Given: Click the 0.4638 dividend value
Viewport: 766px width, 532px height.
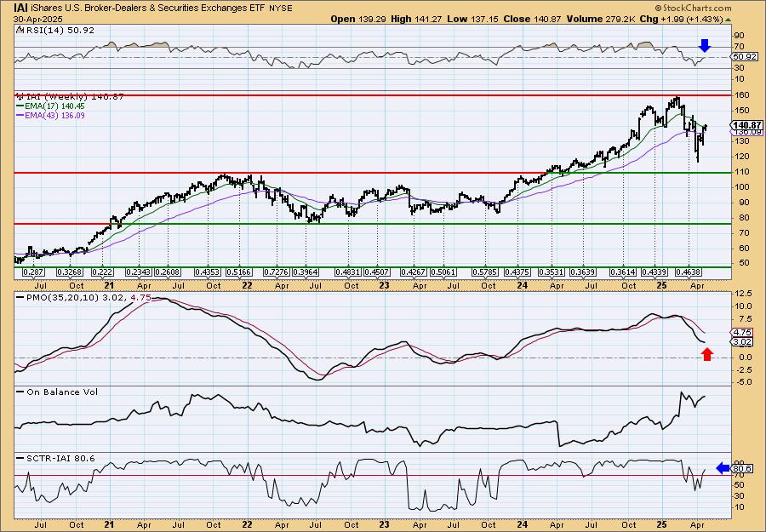Looking at the screenshot, I should click(x=688, y=272).
